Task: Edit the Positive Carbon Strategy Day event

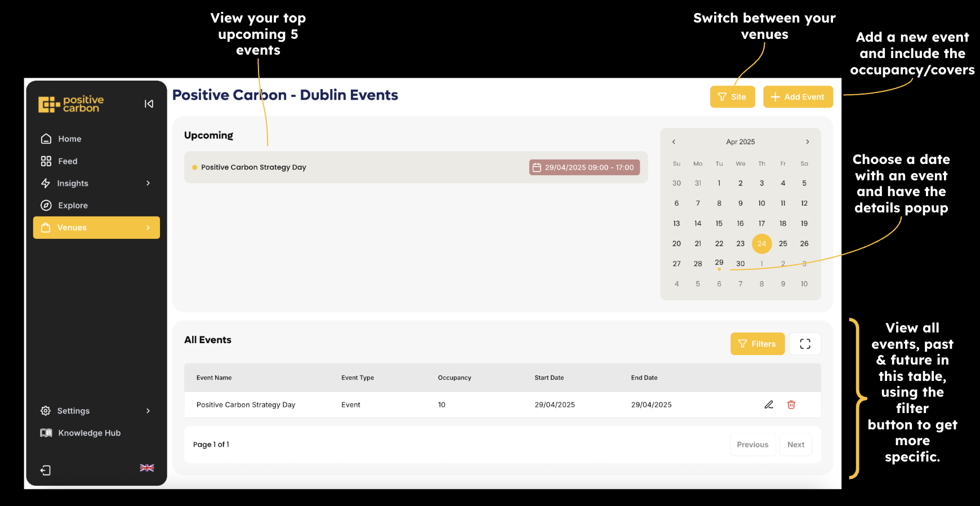Action: (x=769, y=405)
